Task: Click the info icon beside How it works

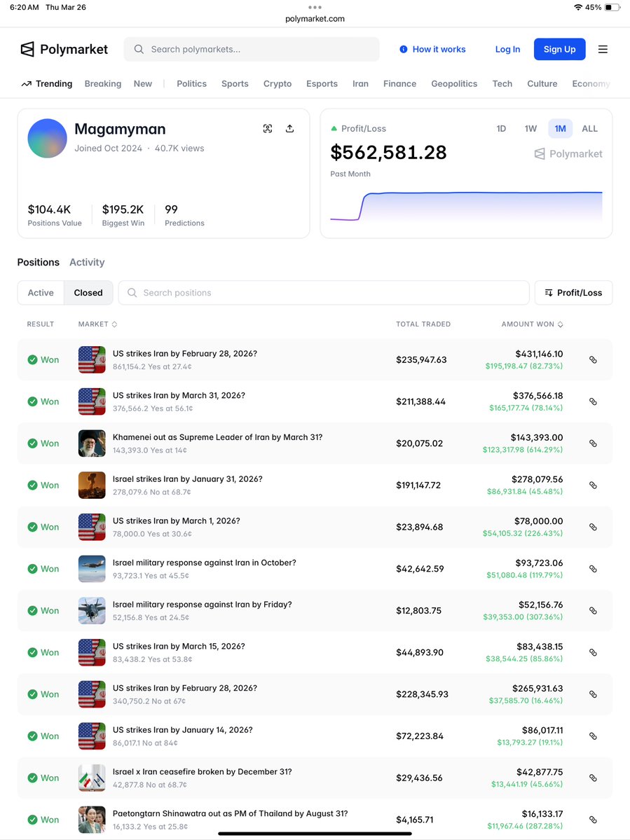Action: click(x=404, y=49)
